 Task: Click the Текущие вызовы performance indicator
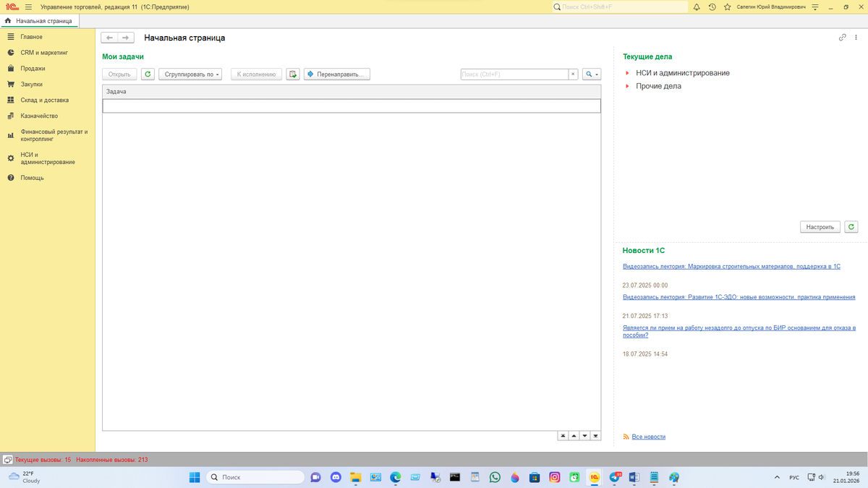43,460
